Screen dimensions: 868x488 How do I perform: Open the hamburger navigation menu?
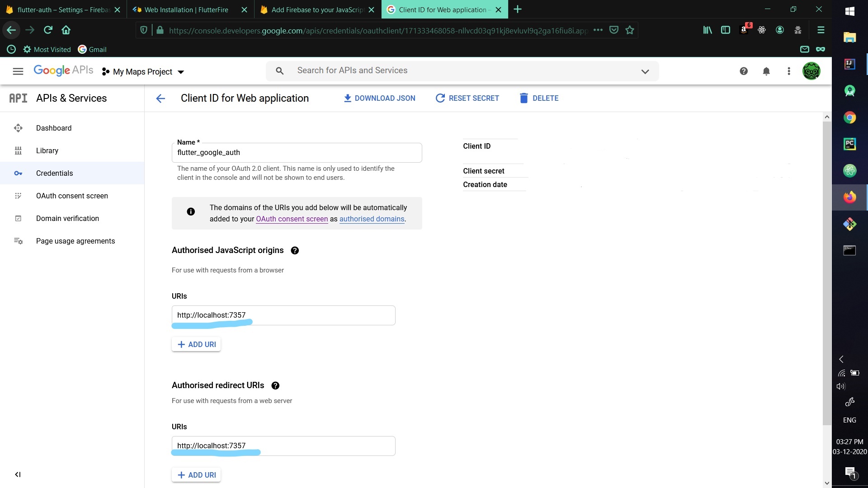coord(18,71)
